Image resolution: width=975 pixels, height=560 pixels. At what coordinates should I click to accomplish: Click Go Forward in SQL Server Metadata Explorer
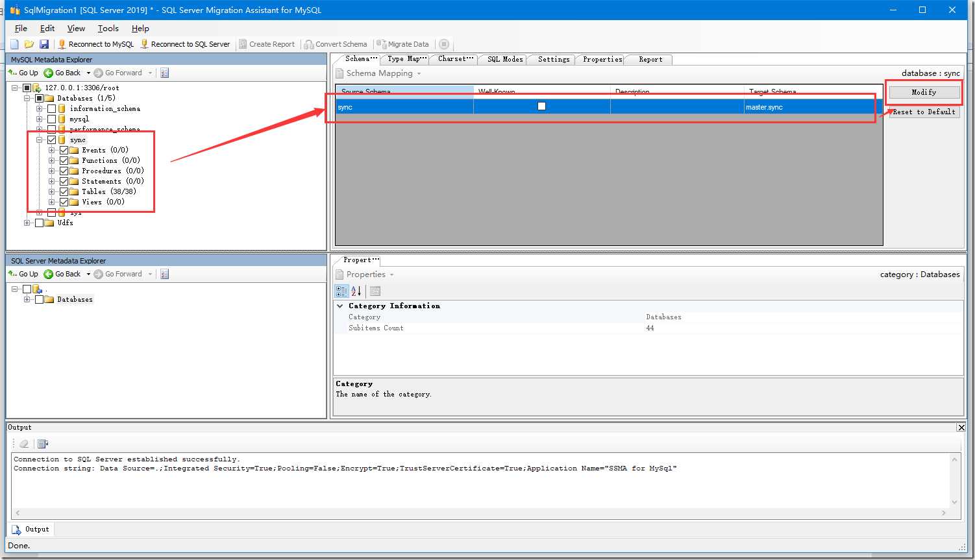tap(118, 274)
